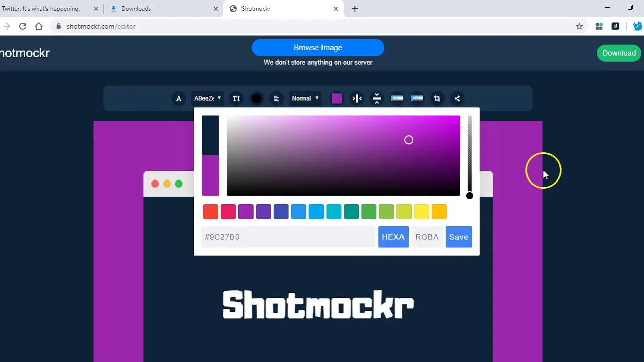Screen dimensions: 644x362
Task: Click the Shotmockr text on canvas
Action: (x=318, y=304)
